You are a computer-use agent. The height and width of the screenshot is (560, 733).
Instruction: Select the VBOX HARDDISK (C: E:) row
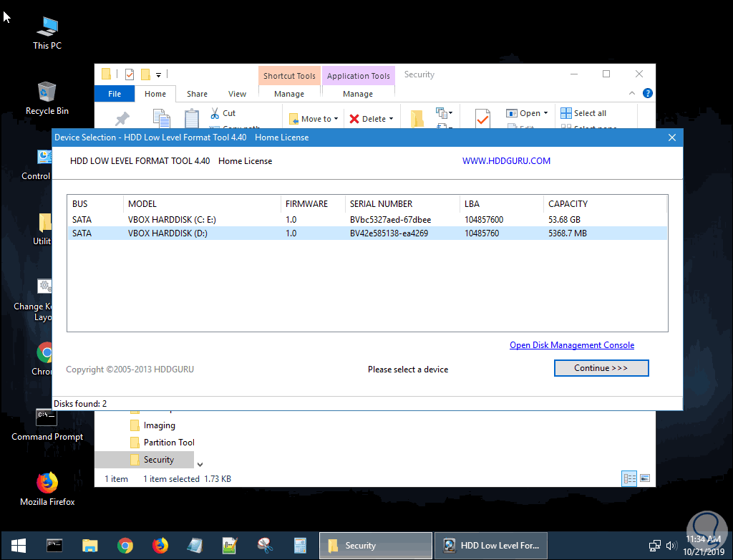[x=367, y=220]
